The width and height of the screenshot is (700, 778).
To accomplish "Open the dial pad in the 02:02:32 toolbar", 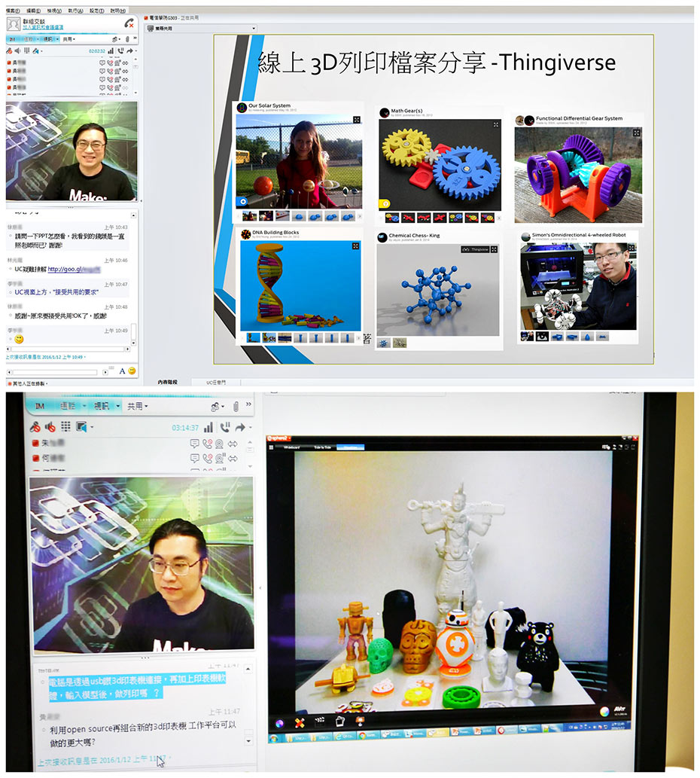I will coord(27,51).
